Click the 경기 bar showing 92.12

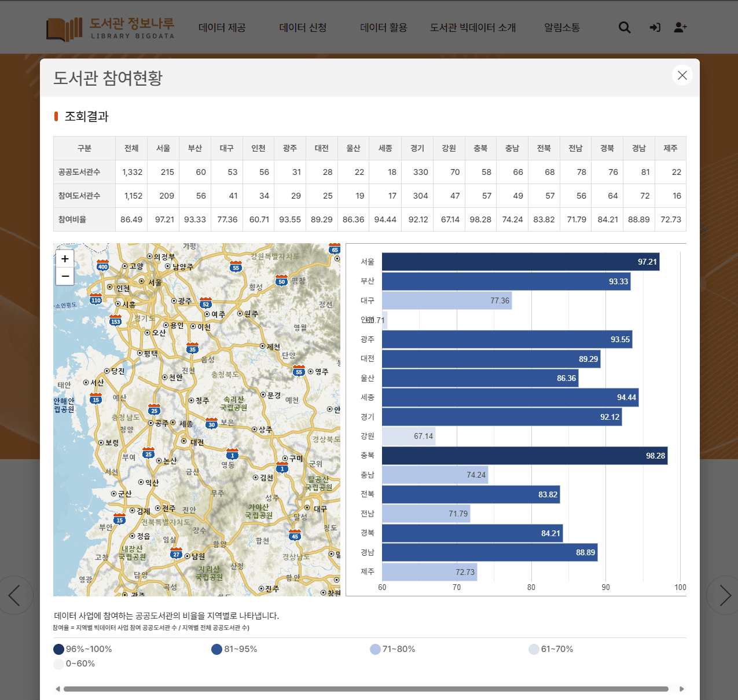(502, 417)
